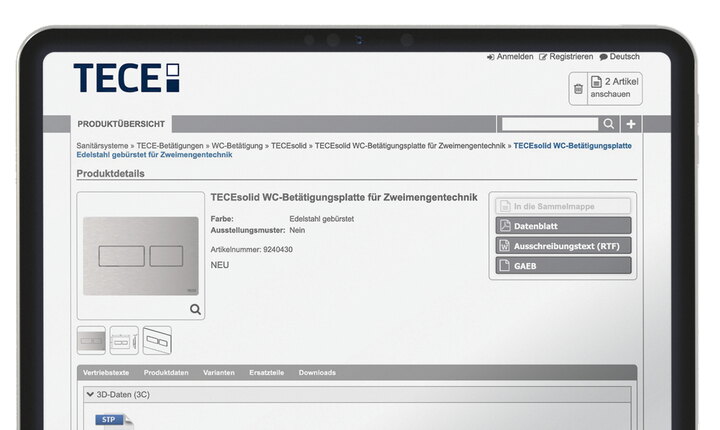Viewport: 720px width, 430px height.
Task: Zoom product image with magnifier icon
Action: tap(195, 310)
